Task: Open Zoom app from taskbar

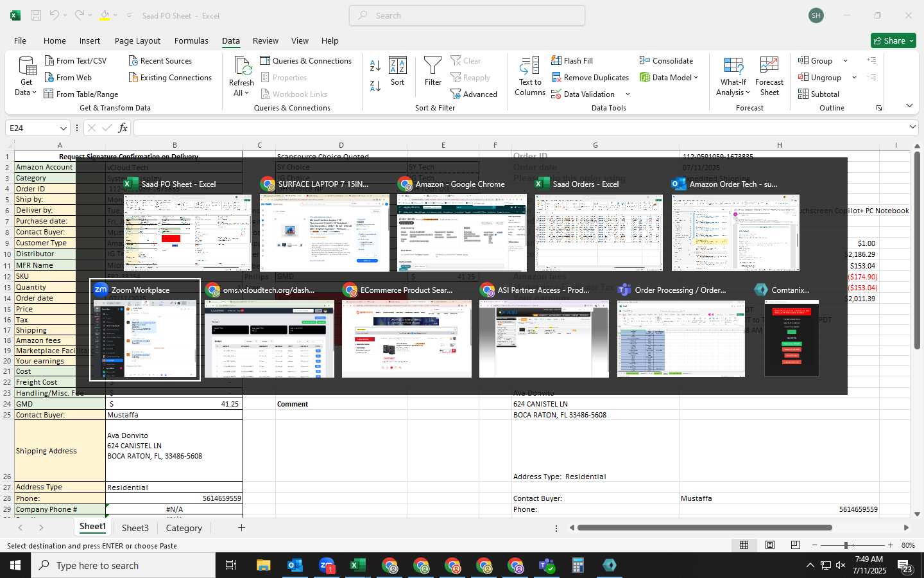Action: click(327, 565)
